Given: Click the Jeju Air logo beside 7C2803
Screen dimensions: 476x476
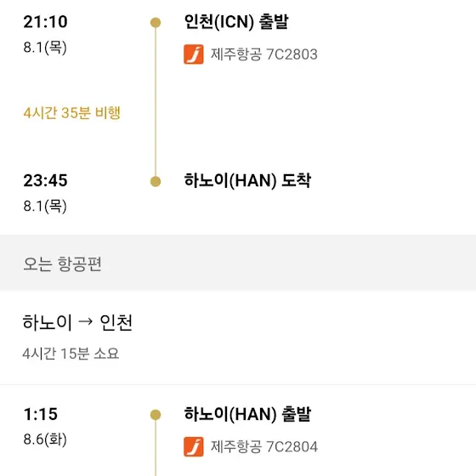Looking at the screenshot, I should pyautogui.click(x=194, y=54).
